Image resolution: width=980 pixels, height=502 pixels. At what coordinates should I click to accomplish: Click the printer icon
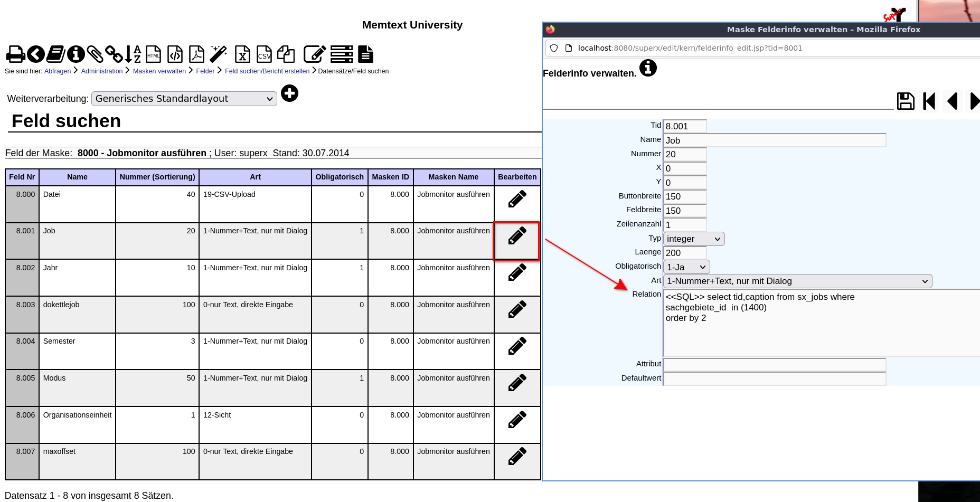(15, 54)
